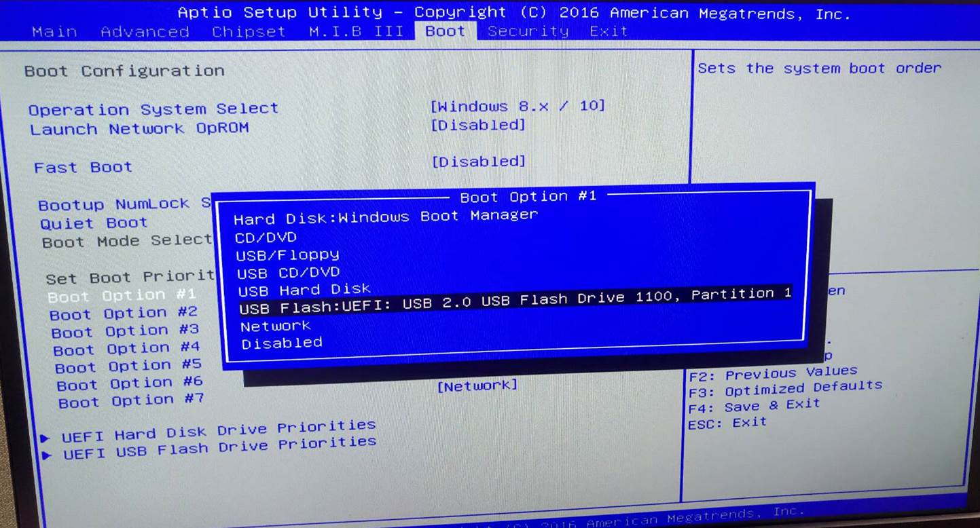Switch to the Security tab
980x528 pixels.
coord(528,31)
